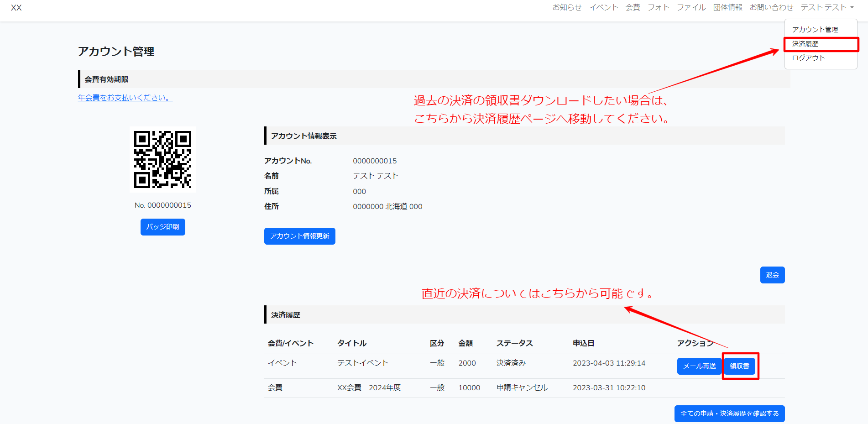This screenshot has height=424, width=868.
Task: Select account number 0000000015 in info
Action: point(375,161)
